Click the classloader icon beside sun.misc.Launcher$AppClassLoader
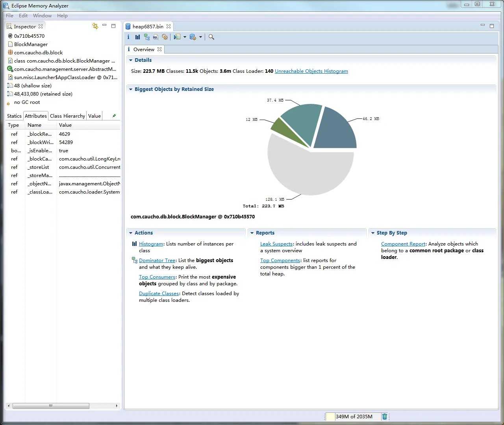This screenshot has width=504, height=425. click(x=10, y=77)
